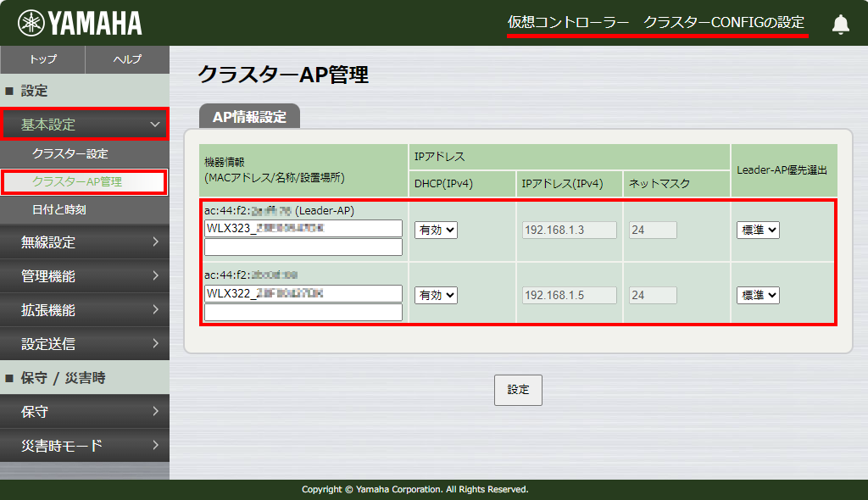Switch to the ヘルプ tab
The height and width of the screenshot is (500, 868).
click(125, 60)
